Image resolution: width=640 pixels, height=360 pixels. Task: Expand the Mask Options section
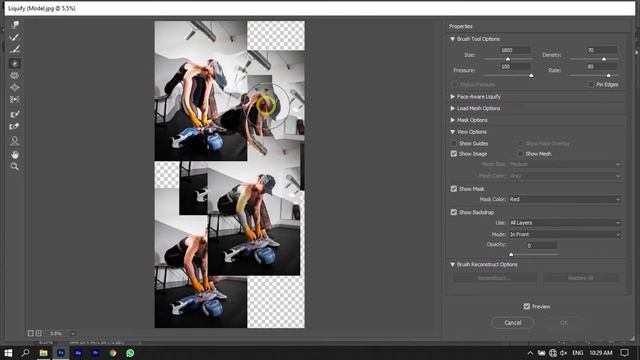(x=452, y=120)
